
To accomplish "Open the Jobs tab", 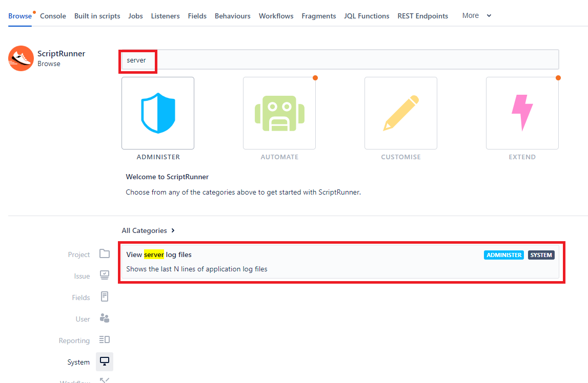I will pos(135,16).
